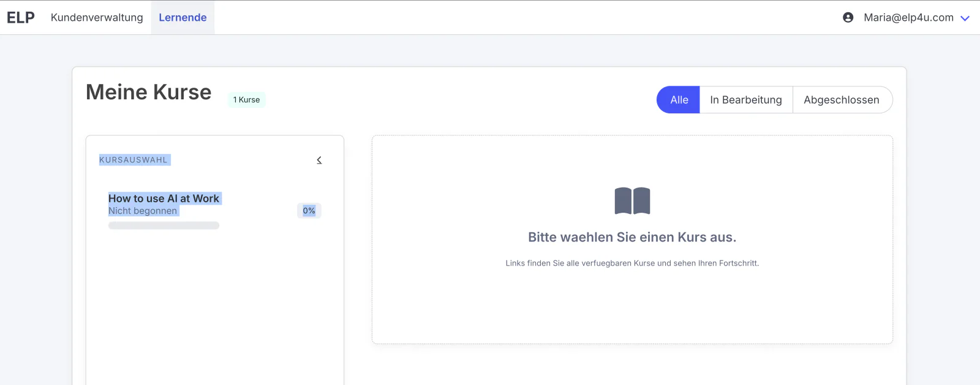
Task: Filter courses by In Bearbeitung
Action: [746, 100]
